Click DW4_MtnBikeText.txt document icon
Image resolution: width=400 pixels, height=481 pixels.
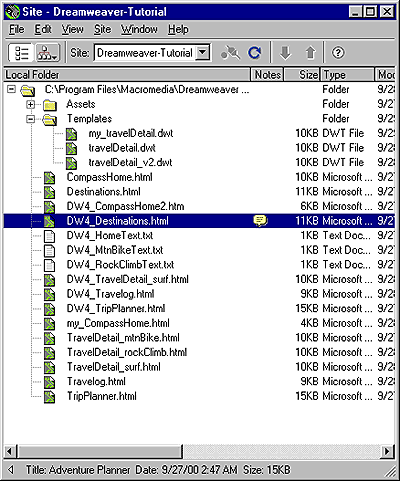pyautogui.click(x=49, y=251)
